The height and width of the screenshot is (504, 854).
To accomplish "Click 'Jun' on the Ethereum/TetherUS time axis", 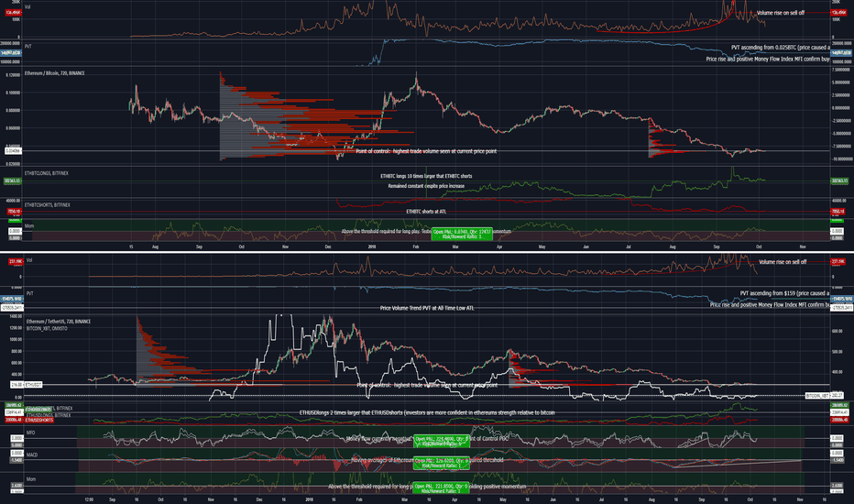I will point(553,499).
